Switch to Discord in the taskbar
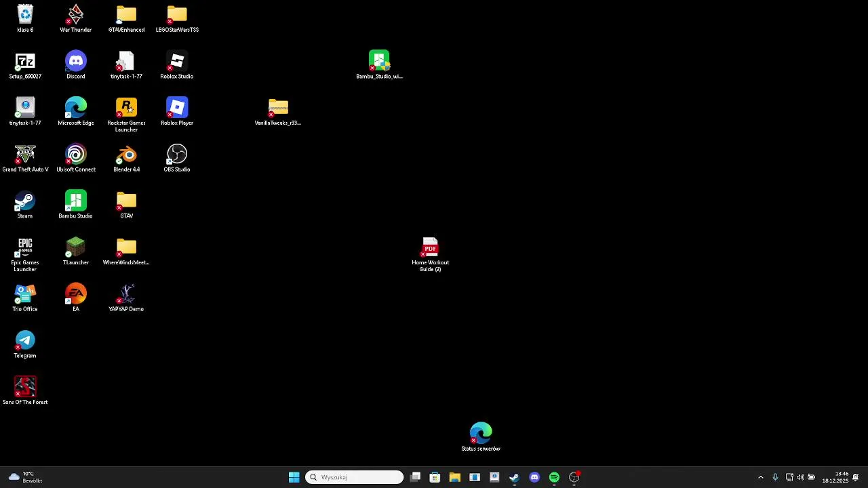The image size is (868, 488). tap(534, 477)
